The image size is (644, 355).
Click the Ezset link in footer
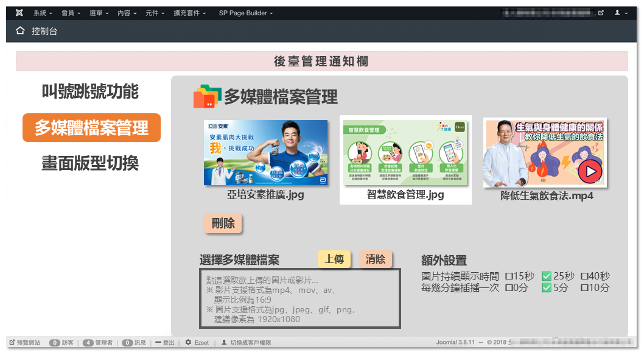(201, 343)
